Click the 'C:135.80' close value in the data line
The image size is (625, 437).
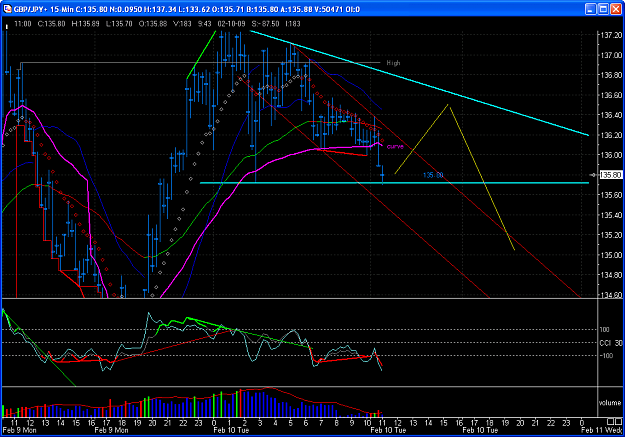(x=51, y=24)
